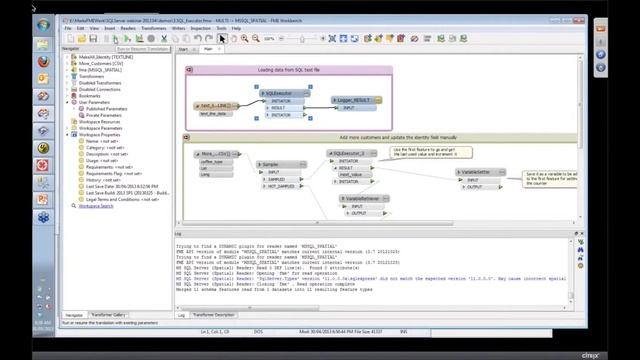Open the Writers menu
The width and height of the screenshot is (640, 360).
178,29
